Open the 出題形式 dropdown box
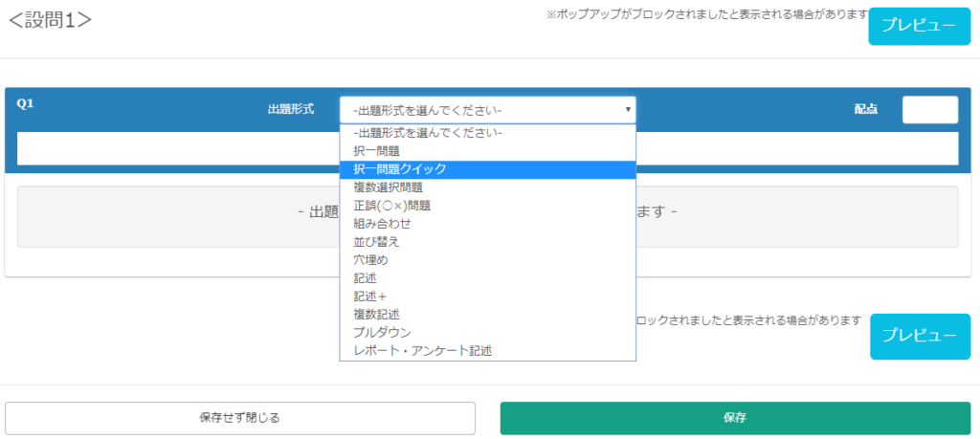This screenshot has height=439, width=980. (x=487, y=110)
